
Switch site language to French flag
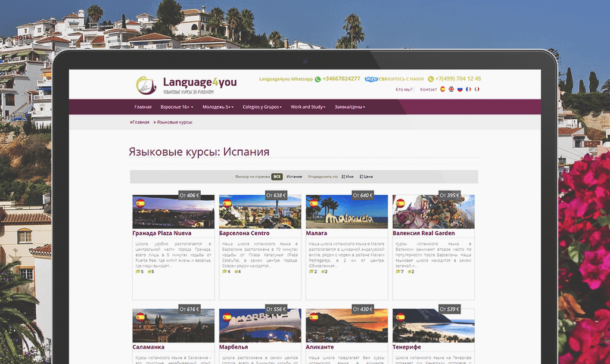tap(468, 89)
